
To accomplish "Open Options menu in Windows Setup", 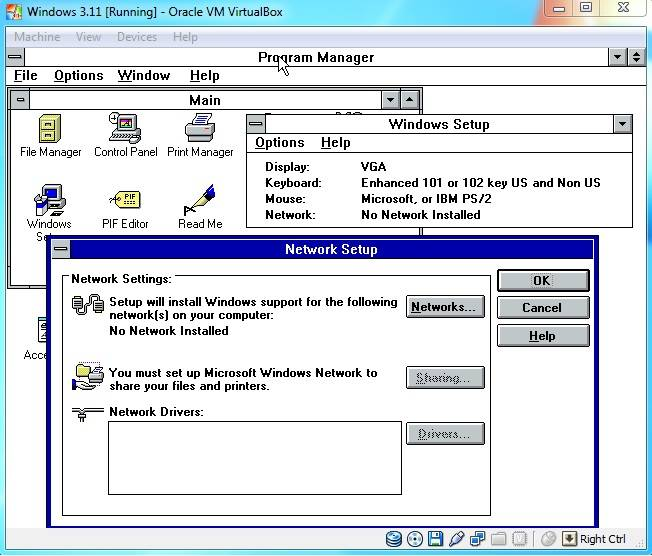I will [x=279, y=143].
